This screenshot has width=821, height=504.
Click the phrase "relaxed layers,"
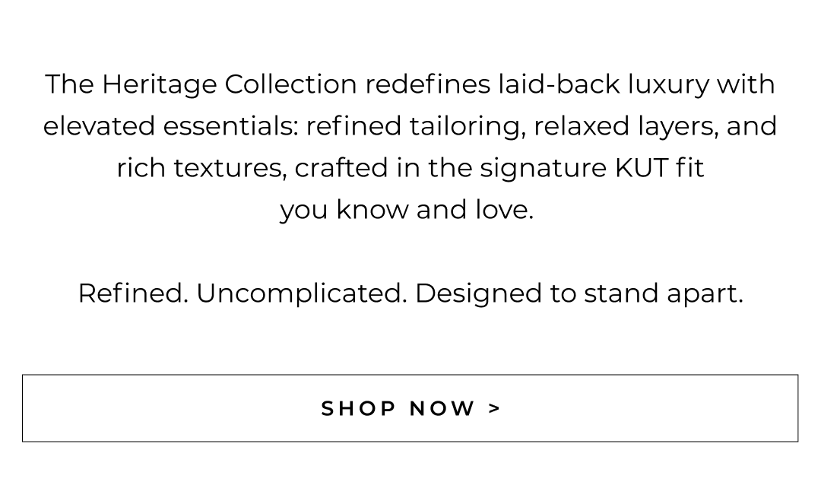pos(626,126)
